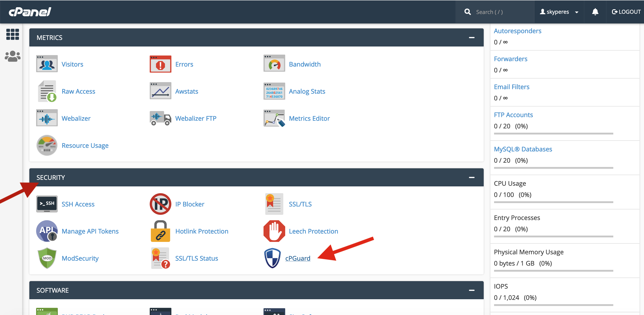Click the FTP Accounts usage bar

coord(553,134)
